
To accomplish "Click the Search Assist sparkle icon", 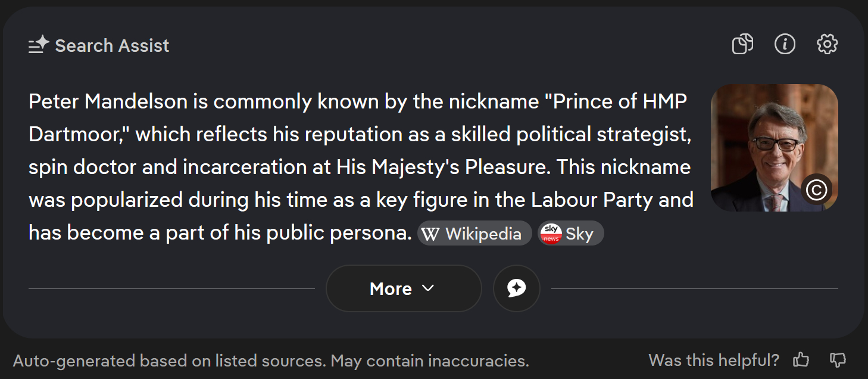I will [39, 45].
